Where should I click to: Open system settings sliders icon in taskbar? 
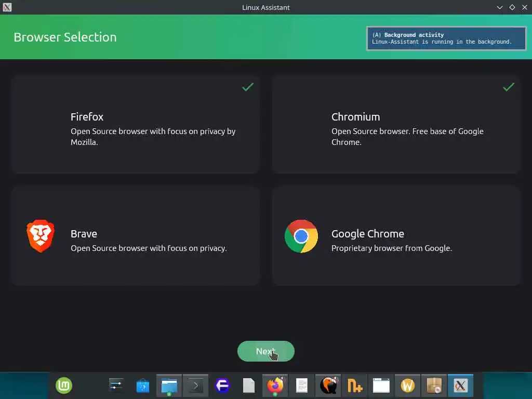pyautogui.click(x=116, y=385)
